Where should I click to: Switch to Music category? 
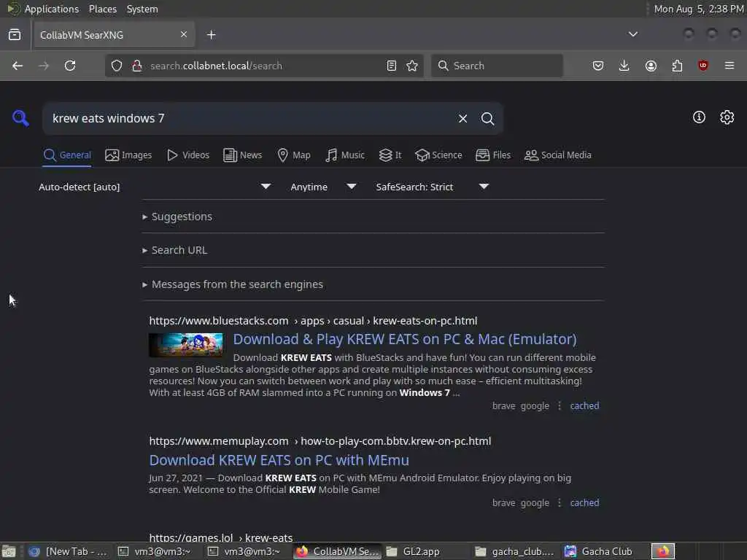345,155
